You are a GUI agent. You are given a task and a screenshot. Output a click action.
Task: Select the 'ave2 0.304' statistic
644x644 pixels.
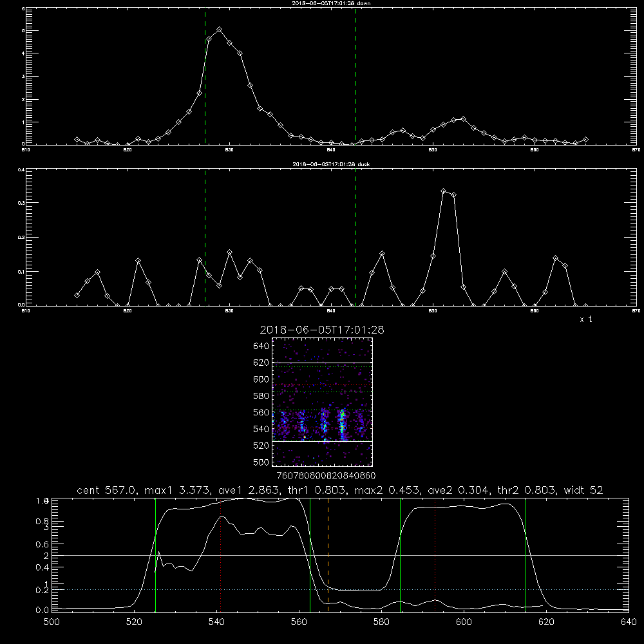[459, 490]
